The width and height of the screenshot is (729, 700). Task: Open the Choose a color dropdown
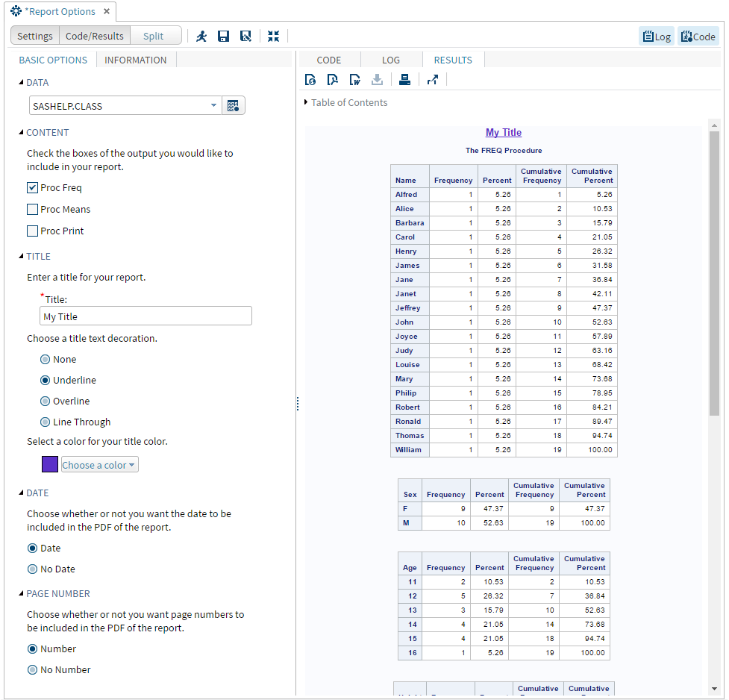pos(99,465)
